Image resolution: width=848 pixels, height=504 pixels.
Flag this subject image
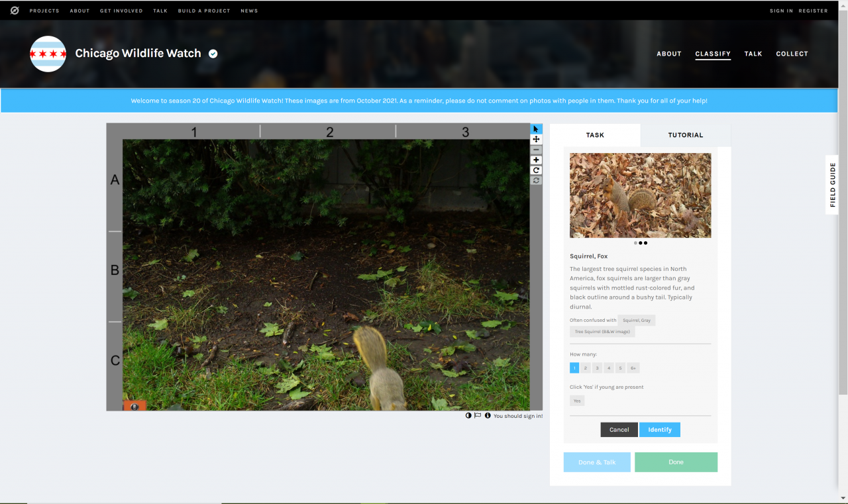tap(478, 416)
